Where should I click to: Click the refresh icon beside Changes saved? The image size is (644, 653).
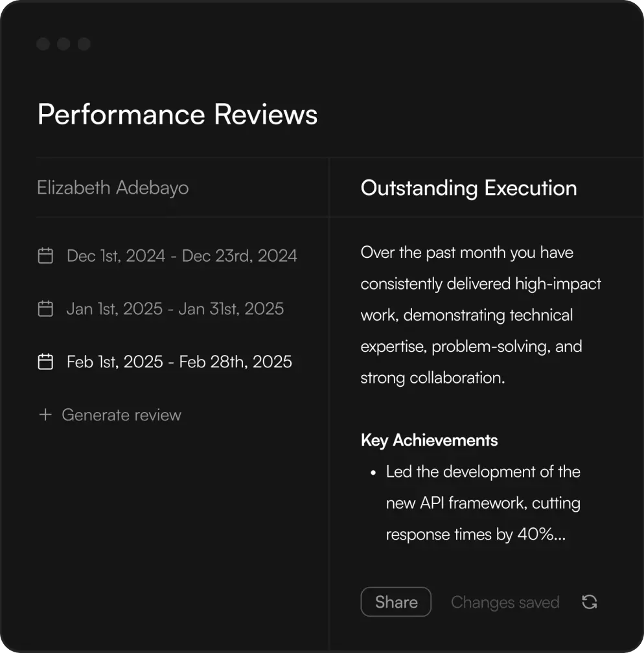[589, 602]
